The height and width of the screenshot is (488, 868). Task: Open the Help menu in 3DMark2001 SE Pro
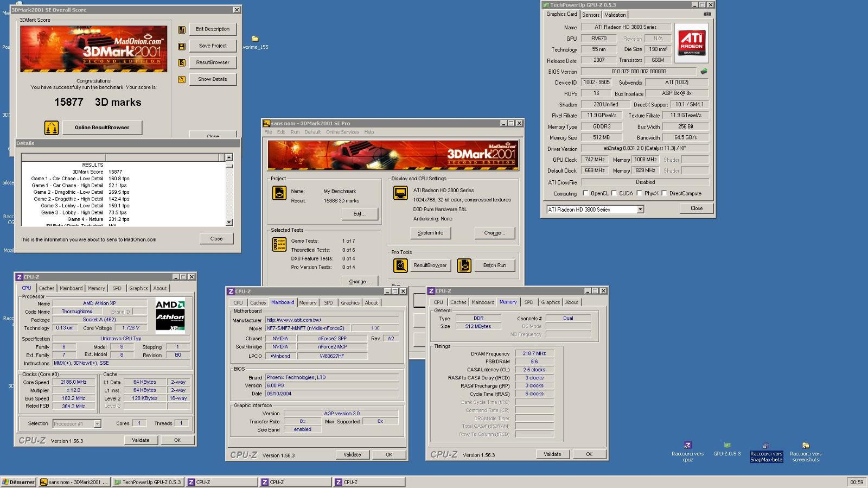(x=369, y=132)
